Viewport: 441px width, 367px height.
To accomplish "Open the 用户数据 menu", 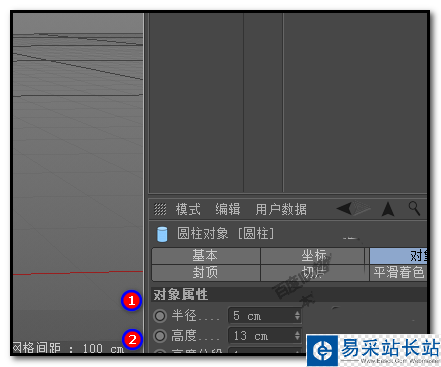I will (x=281, y=210).
